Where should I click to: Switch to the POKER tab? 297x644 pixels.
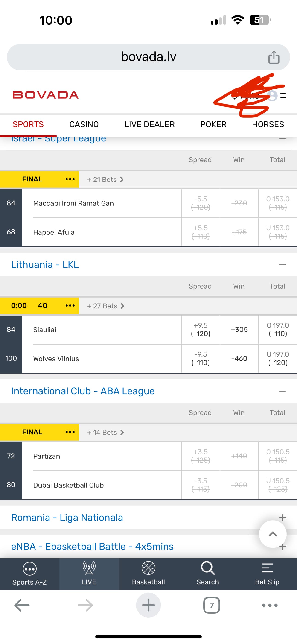coord(213,124)
